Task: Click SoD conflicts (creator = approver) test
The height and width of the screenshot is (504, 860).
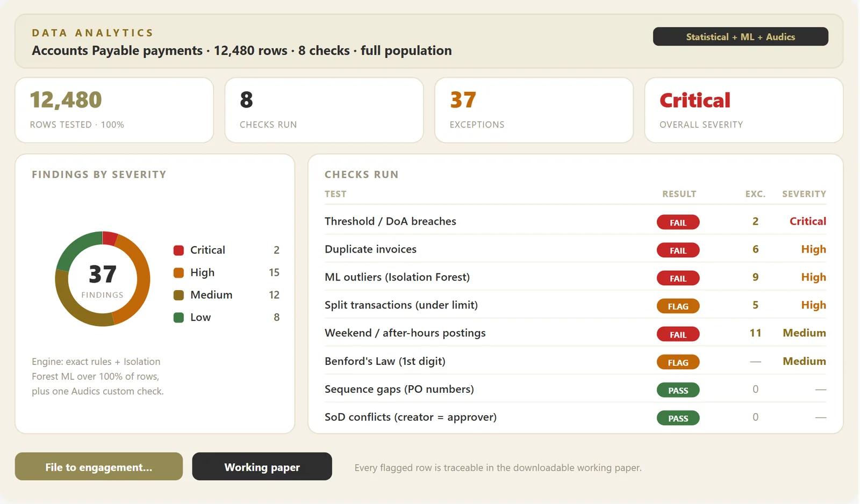Action: click(x=411, y=417)
